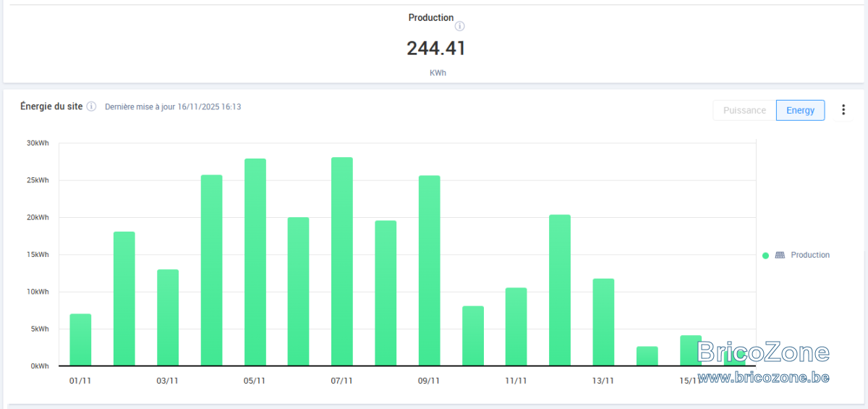Click the BricoZone logo text
The width and height of the screenshot is (868, 409).
pyautogui.click(x=763, y=353)
